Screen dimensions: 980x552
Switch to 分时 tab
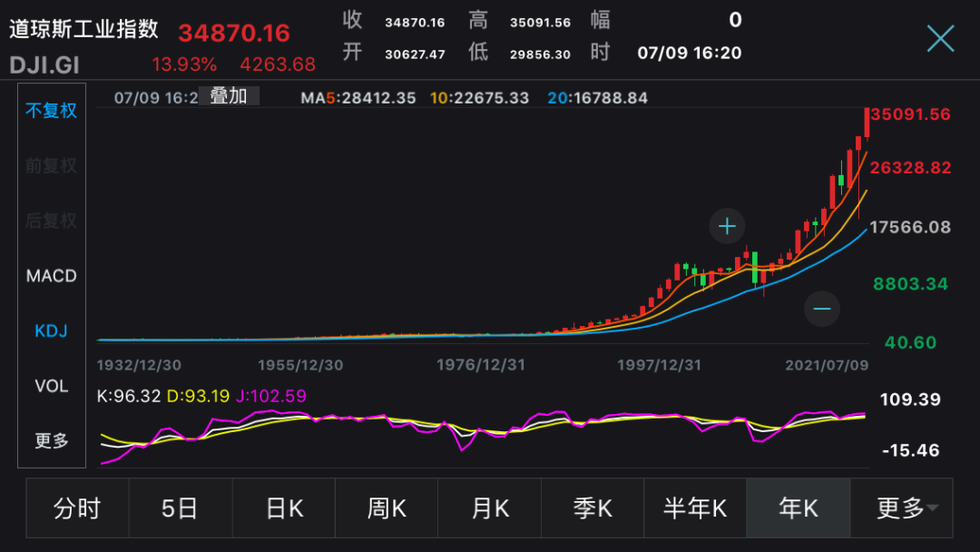point(77,508)
